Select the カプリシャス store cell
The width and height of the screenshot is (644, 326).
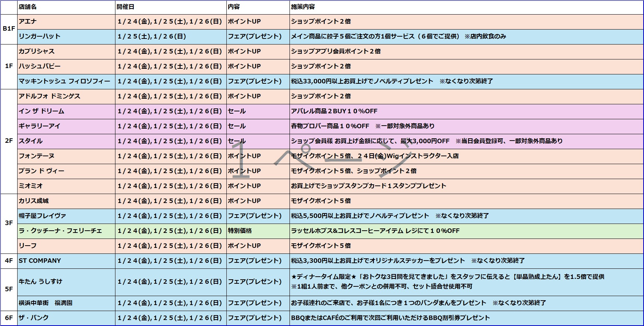(66, 52)
